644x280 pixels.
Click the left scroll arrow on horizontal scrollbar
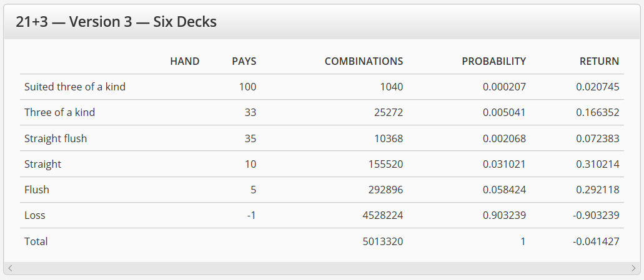[x=11, y=268]
